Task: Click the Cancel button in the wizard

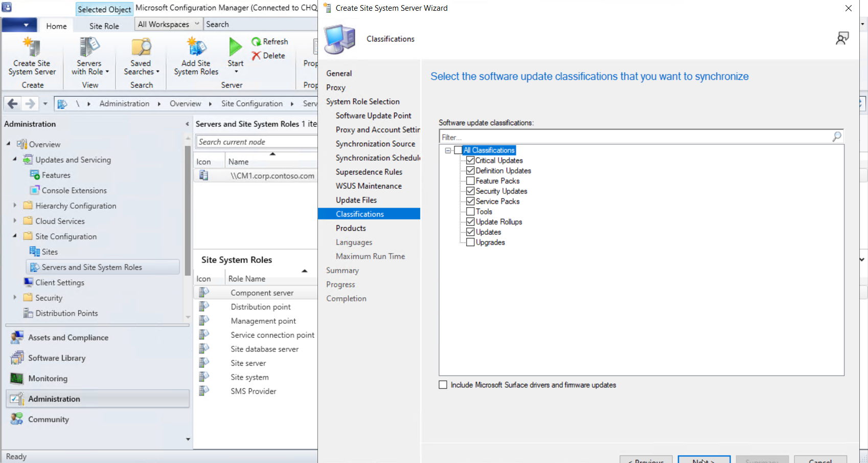Action: (820, 459)
